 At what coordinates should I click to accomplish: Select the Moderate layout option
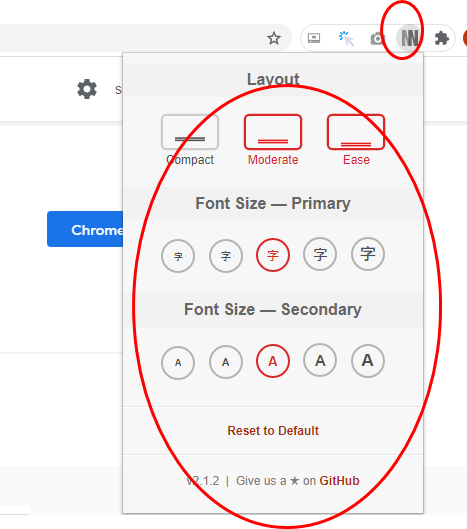(273, 140)
